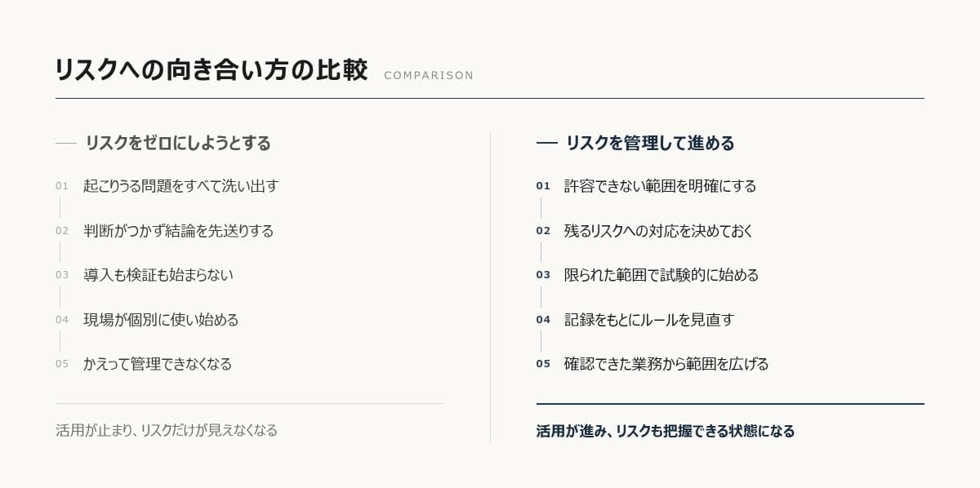Select the bold 03 step number on right

pos(543,275)
